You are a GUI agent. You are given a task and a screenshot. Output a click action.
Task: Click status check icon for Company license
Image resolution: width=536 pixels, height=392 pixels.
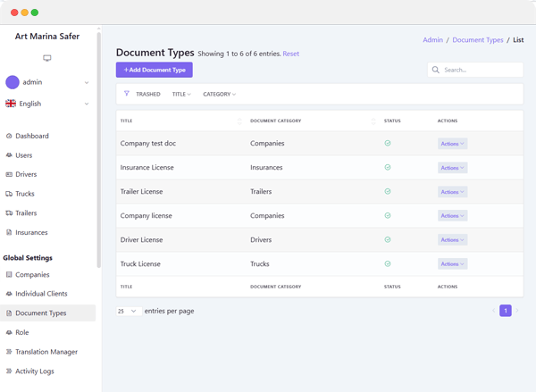coord(388,216)
